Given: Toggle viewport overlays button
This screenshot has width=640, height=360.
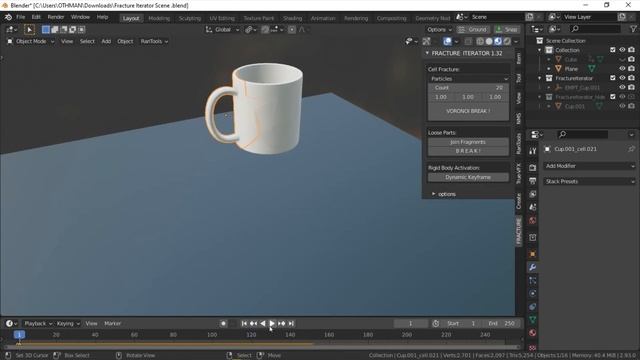Looking at the screenshot, I should coord(447,41).
